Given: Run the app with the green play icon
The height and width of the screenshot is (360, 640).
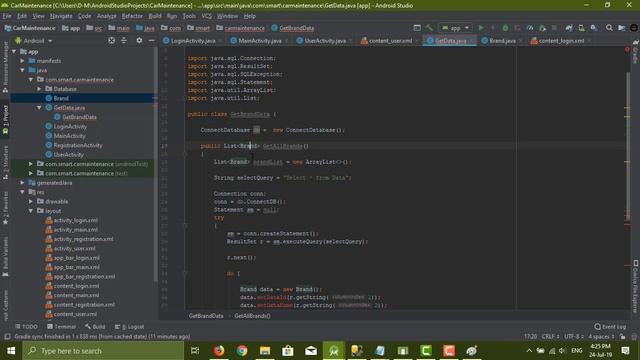Looking at the screenshot, I should (x=481, y=28).
